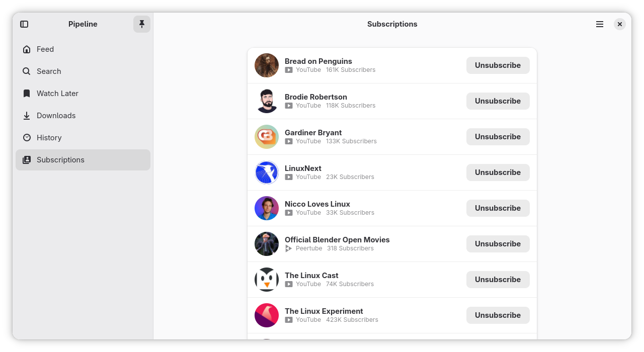
Task: Open the Feed page
Action: [x=83, y=49]
